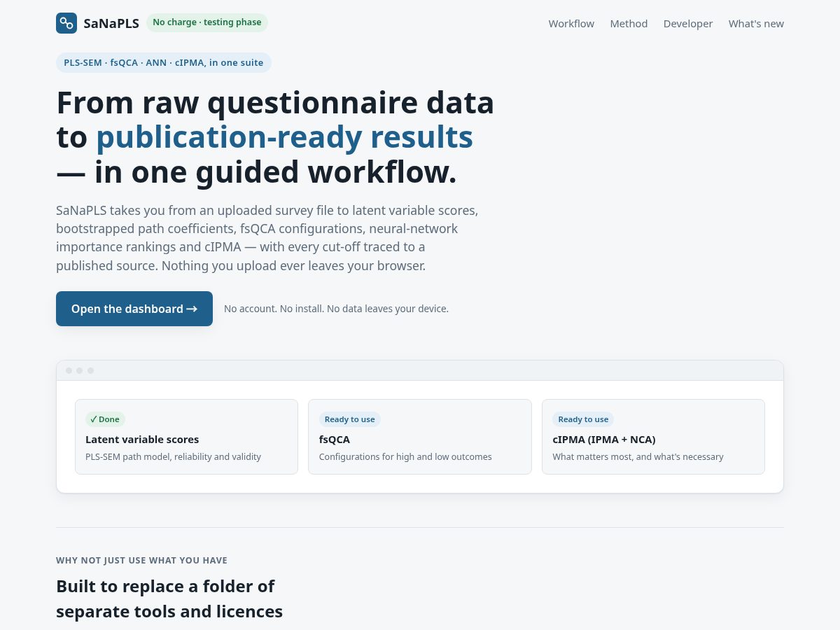This screenshot has width=840, height=630.
Task: Click Configurations for high and low outcomes
Action: coord(405,456)
